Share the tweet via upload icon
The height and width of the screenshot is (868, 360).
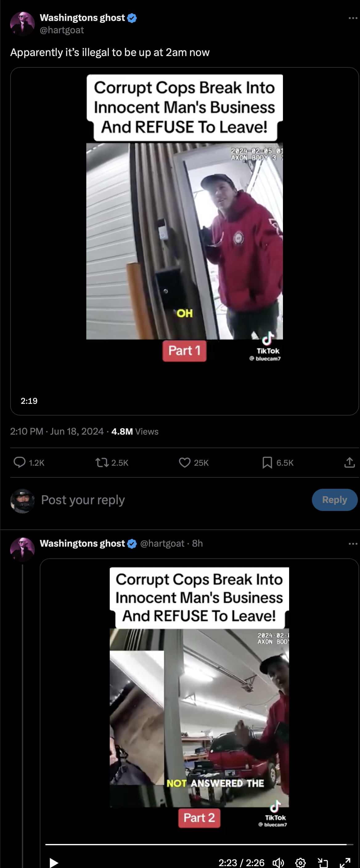(x=350, y=462)
